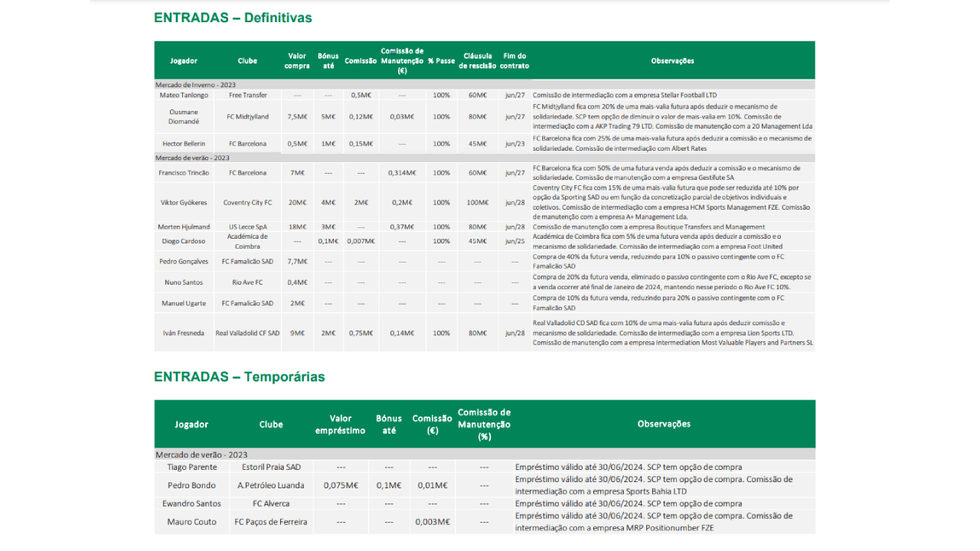Click the 'ENTRADAS – Temporárias' heading
The width and height of the screenshot is (980, 551).
(x=239, y=377)
